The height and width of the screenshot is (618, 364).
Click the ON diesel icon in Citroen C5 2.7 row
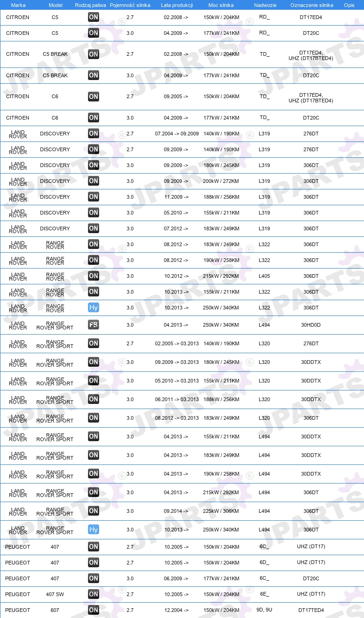click(94, 17)
